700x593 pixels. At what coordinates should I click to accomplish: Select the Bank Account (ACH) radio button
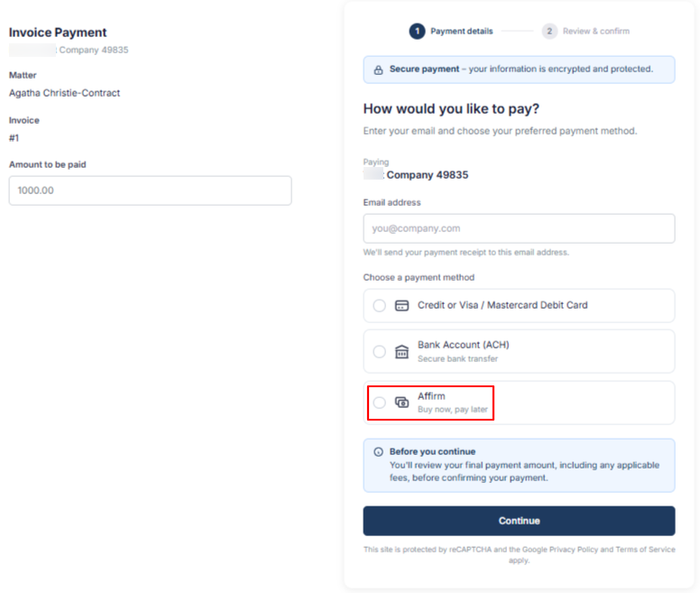click(x=379, y=351)
